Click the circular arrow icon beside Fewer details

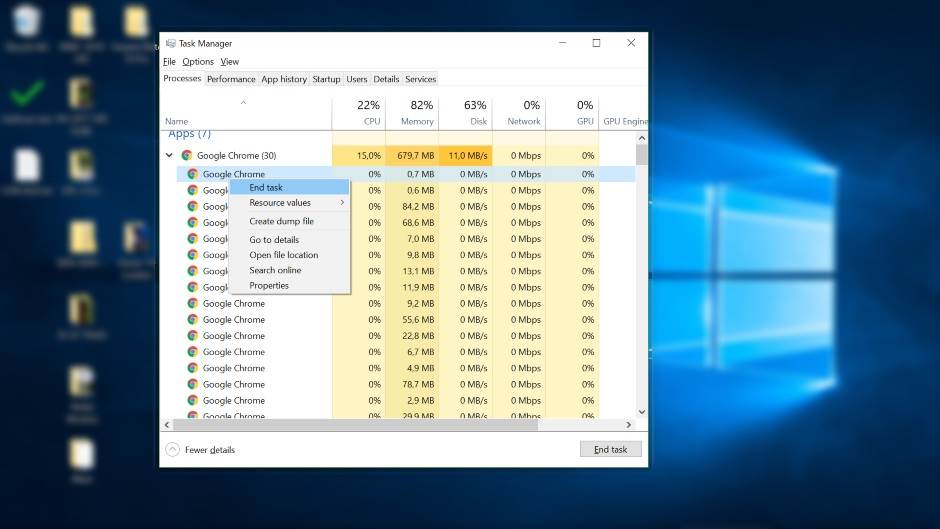[172, 450]
